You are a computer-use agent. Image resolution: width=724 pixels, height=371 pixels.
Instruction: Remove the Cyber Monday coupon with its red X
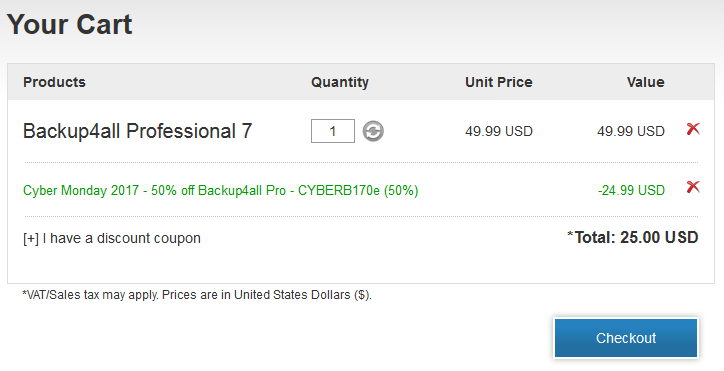(693, 187)
